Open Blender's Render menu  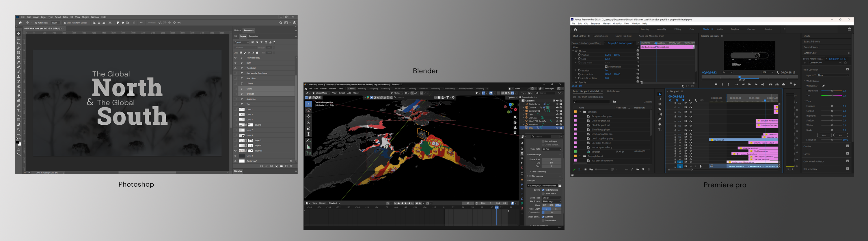click(323, 89)
